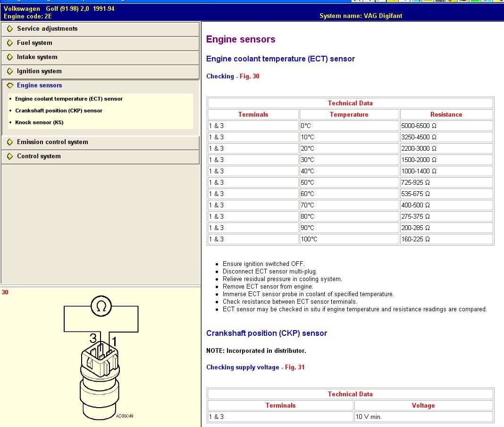Click the '80°C' temperature cell
Image resolution: width=504 pixels, height=427 pixels.
pyautogui.click(x=349, y=216)
